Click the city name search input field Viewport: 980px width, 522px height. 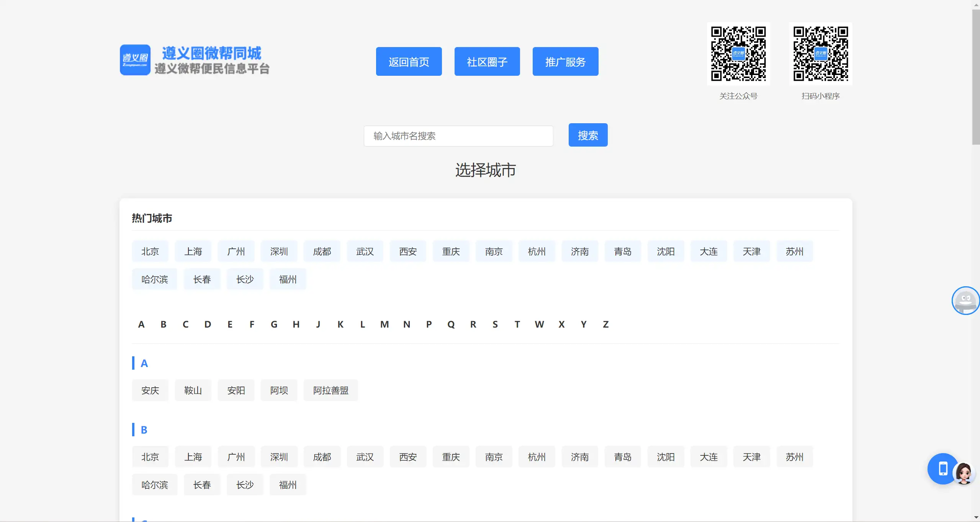(x=458, y=136)
